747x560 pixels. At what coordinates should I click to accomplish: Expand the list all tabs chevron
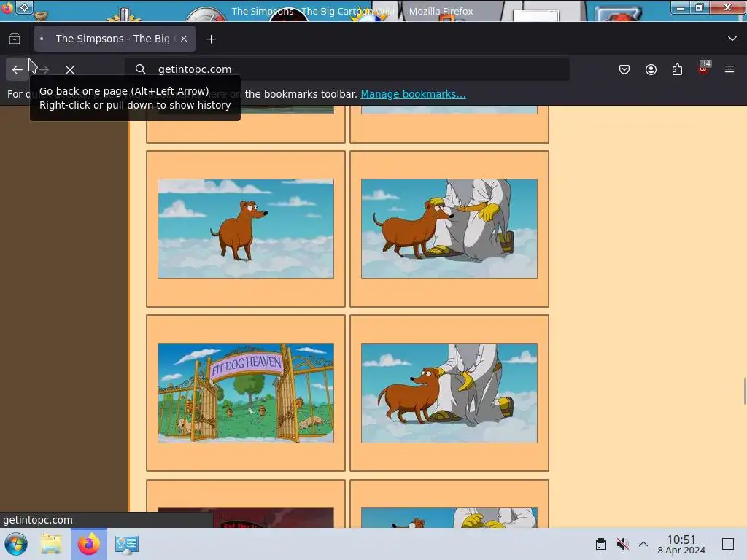732,39
